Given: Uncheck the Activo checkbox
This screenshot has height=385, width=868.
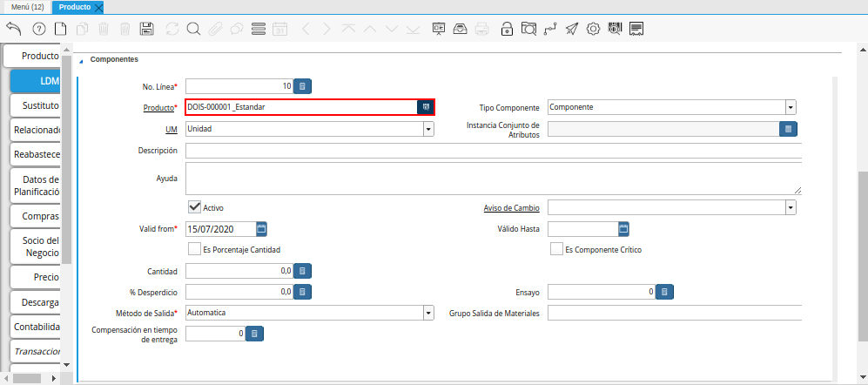Looking at the screenshot, I should coord(195,207).
